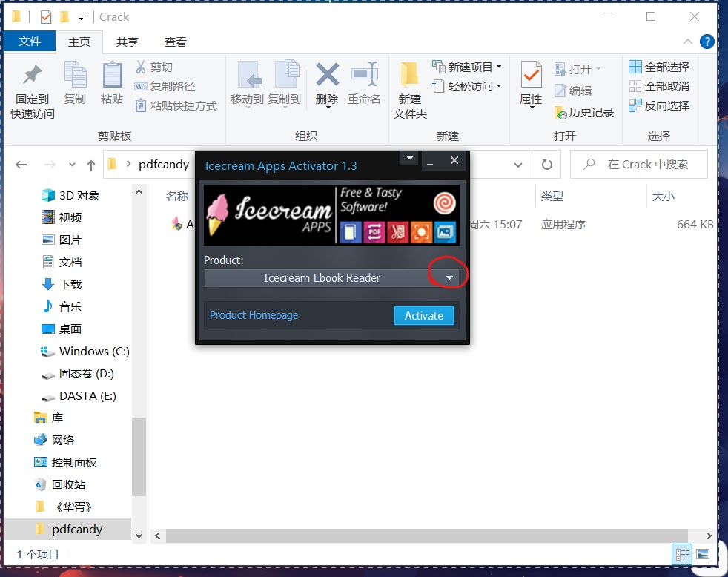Click Select none (全部取消)
Screen dimensions: 728x577
click(659, 87)
